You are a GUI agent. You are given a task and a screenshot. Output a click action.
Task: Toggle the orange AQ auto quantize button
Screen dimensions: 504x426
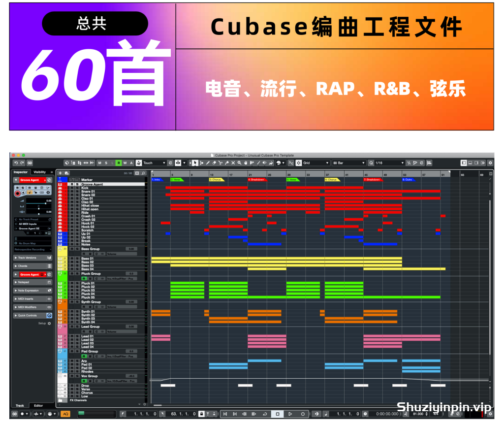pos(65,414)
